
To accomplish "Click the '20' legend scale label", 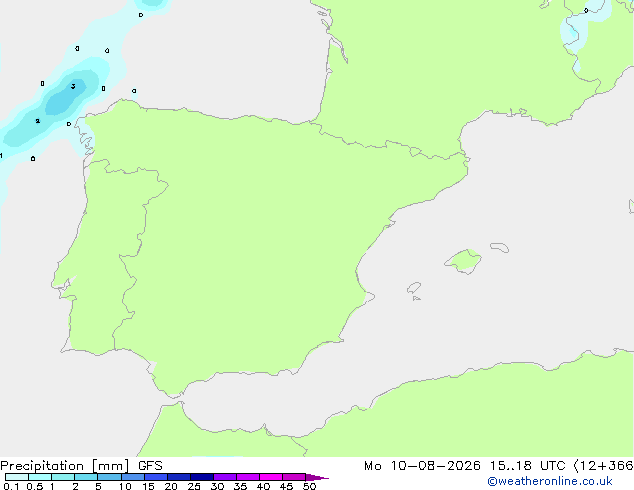I will click(171, 486).
